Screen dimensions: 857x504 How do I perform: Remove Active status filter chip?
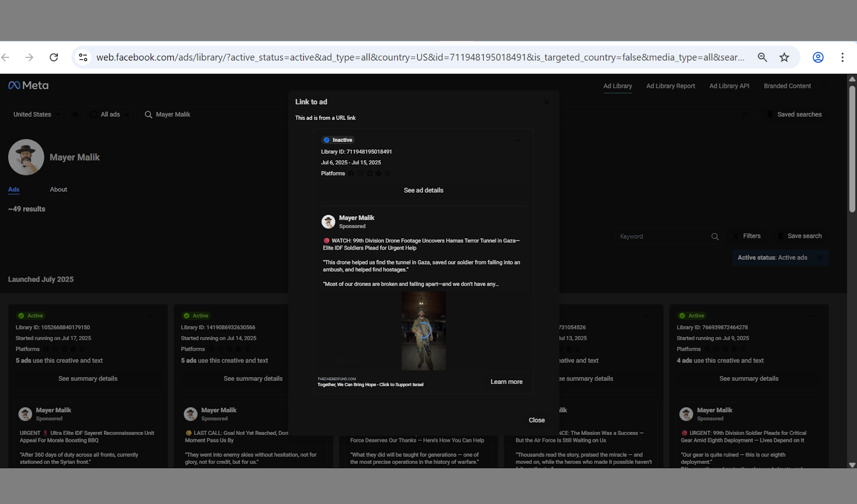(820, 258)
